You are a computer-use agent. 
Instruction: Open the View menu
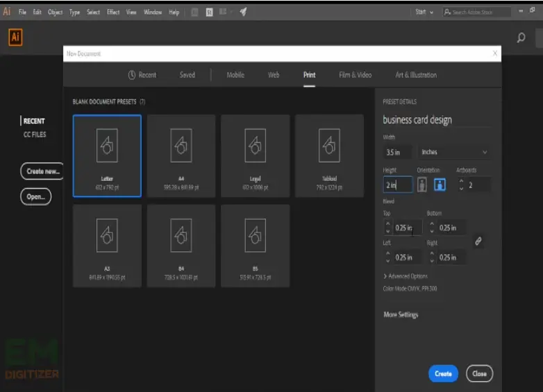coord(131,12)
